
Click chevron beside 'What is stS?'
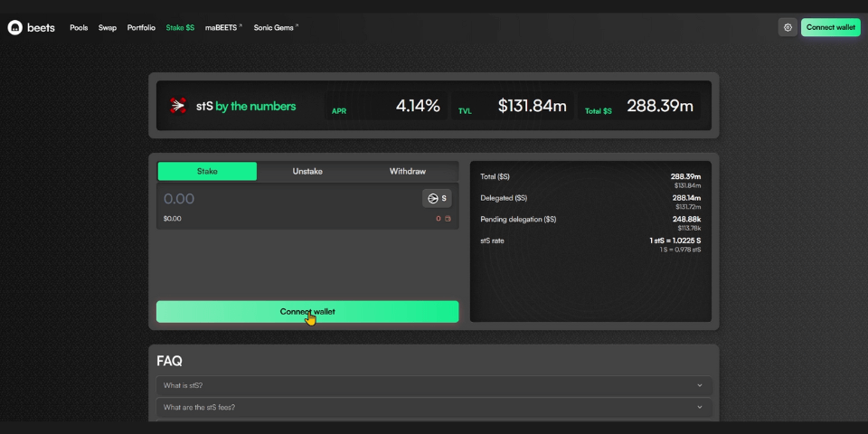700,385
